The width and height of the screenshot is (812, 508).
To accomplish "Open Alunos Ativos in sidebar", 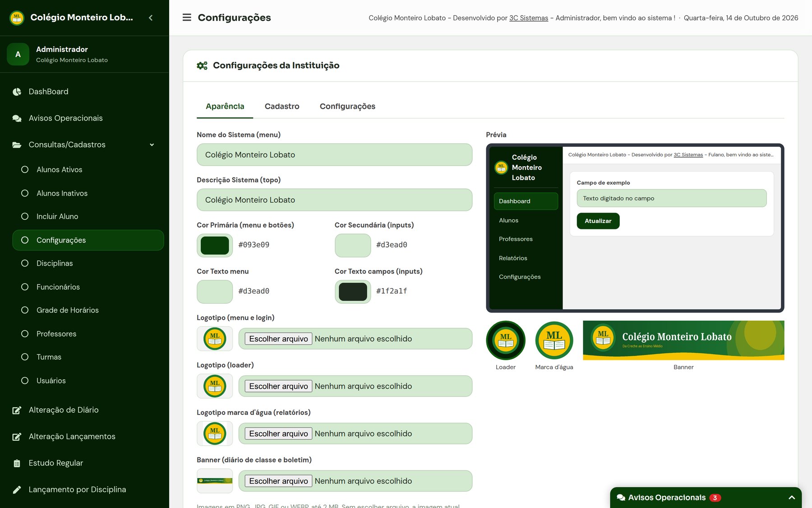I will (88, 170).
